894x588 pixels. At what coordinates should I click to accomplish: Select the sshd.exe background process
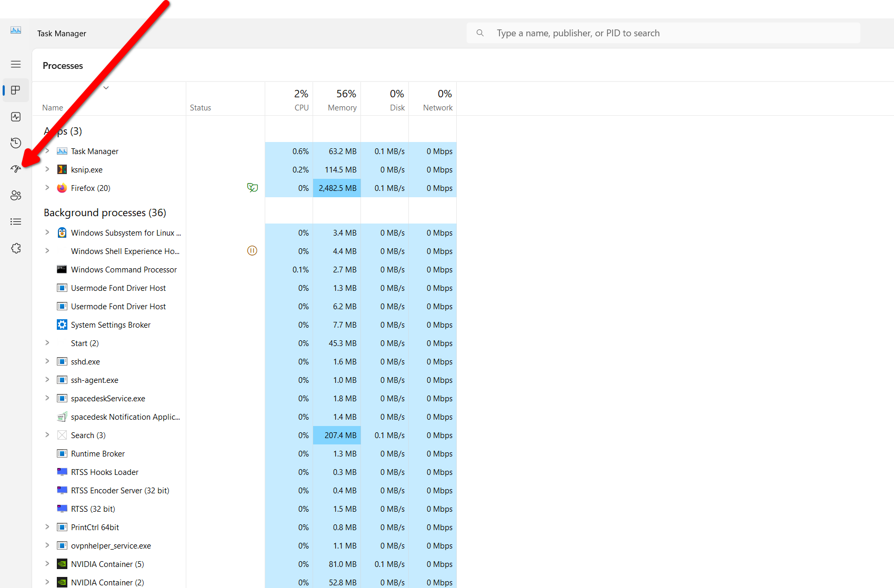pos(85,361)
